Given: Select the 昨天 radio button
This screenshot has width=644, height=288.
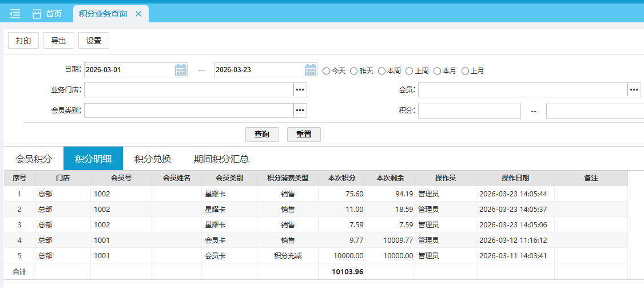Looking at the screenshot, I should coord(353,71).
